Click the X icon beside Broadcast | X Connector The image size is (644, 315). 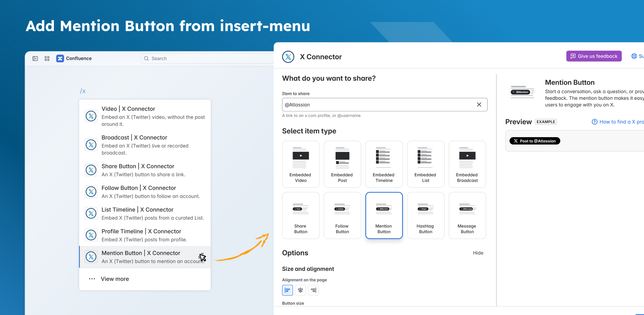pos(91,145)
